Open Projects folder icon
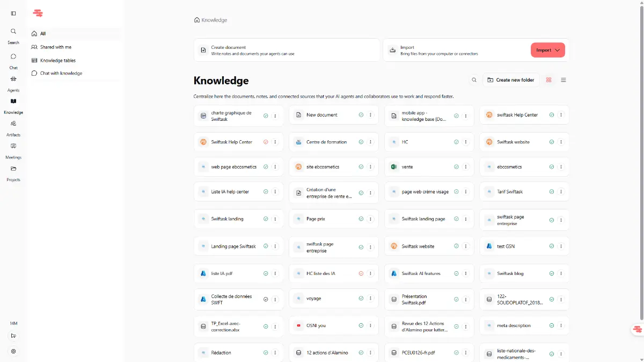The width and height of the screenshot is (644, 362). (13, 169)
